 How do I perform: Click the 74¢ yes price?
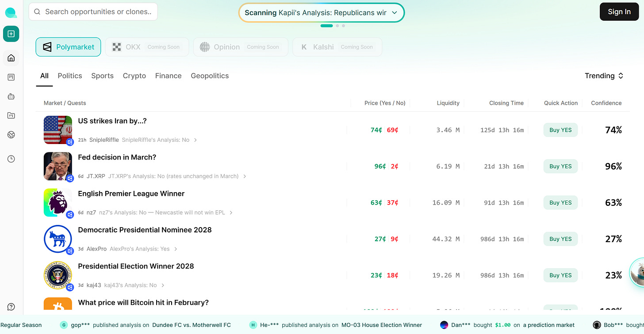376,130
